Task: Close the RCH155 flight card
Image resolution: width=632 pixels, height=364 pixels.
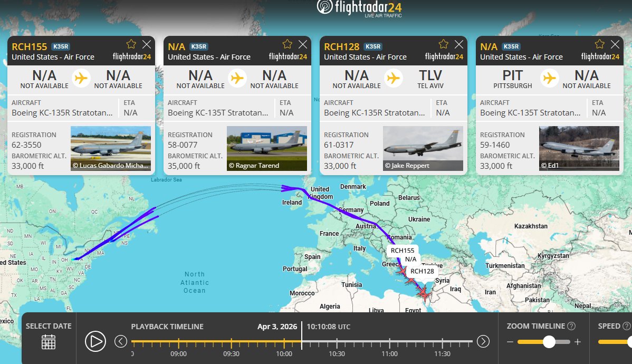Action: 147,44
